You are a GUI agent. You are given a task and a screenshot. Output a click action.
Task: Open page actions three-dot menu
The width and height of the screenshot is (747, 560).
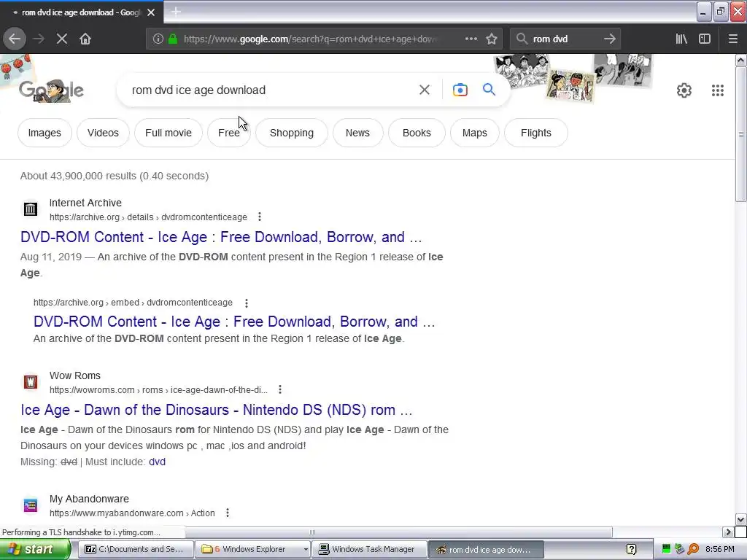[x=471, y=39]
